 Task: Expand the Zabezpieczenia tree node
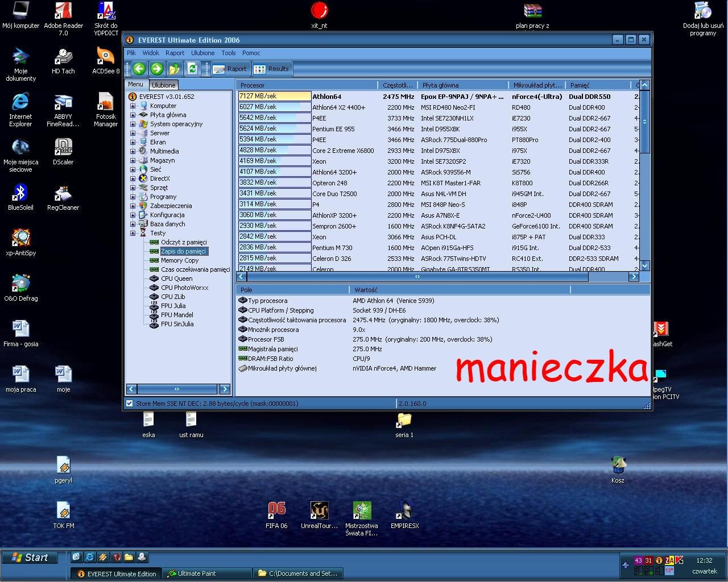pyautogui.click(x=133, y=206)
